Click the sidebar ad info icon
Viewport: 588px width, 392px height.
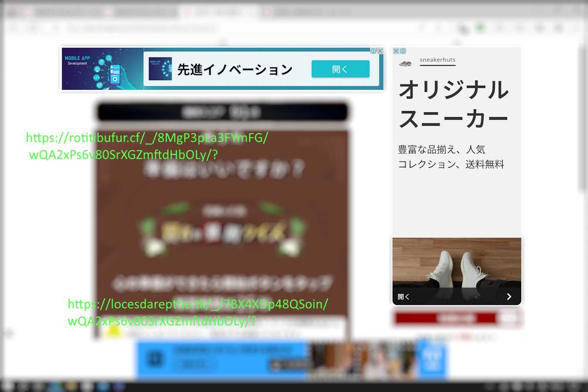(403, 51)
